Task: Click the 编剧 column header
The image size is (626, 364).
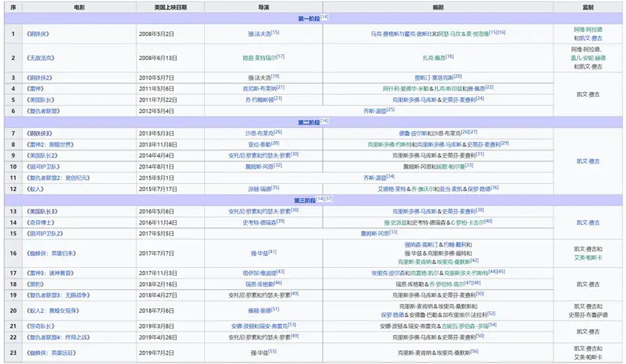Action: pos(439,7)
